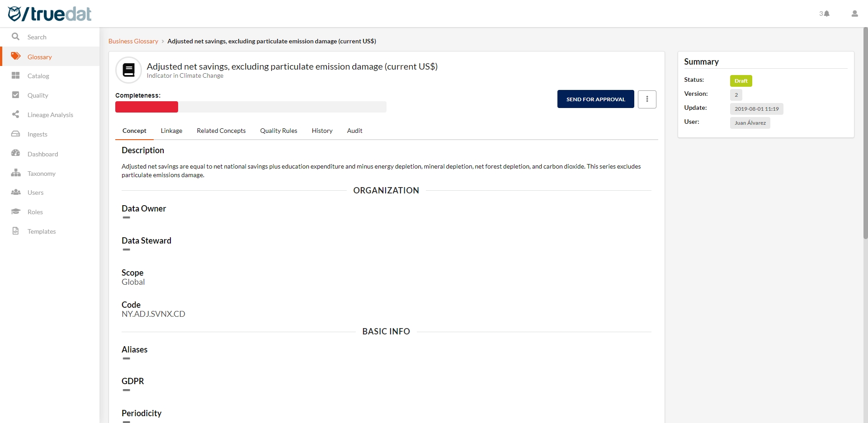Click the Lineage Analysis share icon
Viewport: 868px width, 423px height.
[x=15, y=114]
